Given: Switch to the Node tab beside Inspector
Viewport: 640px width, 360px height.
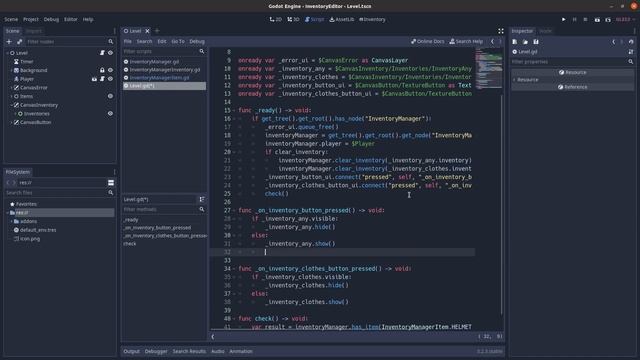Looking at the screenshot, I should click(545, 31).
